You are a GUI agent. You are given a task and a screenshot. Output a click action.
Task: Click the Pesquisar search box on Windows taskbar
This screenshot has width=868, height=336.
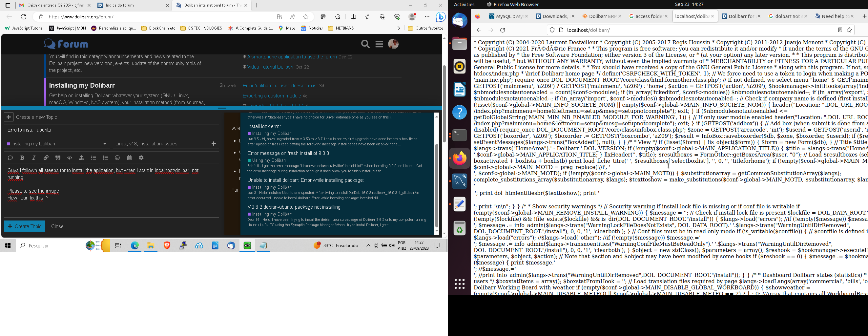tap(64, 246)
